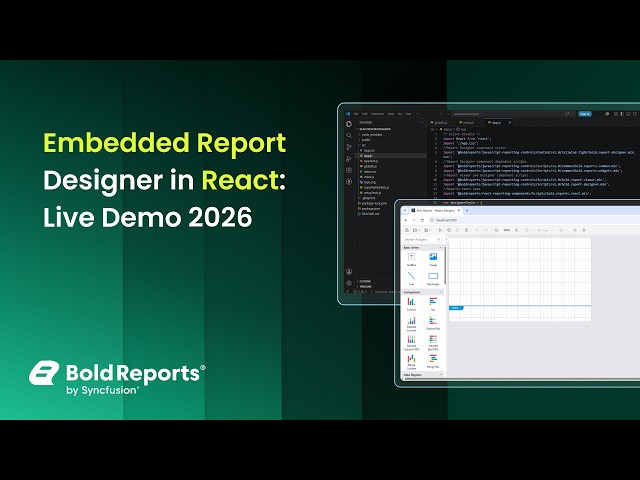This screenshot has height=480, width=640.
Task: Select the Column chart widget
Action: tap(411, 304)
